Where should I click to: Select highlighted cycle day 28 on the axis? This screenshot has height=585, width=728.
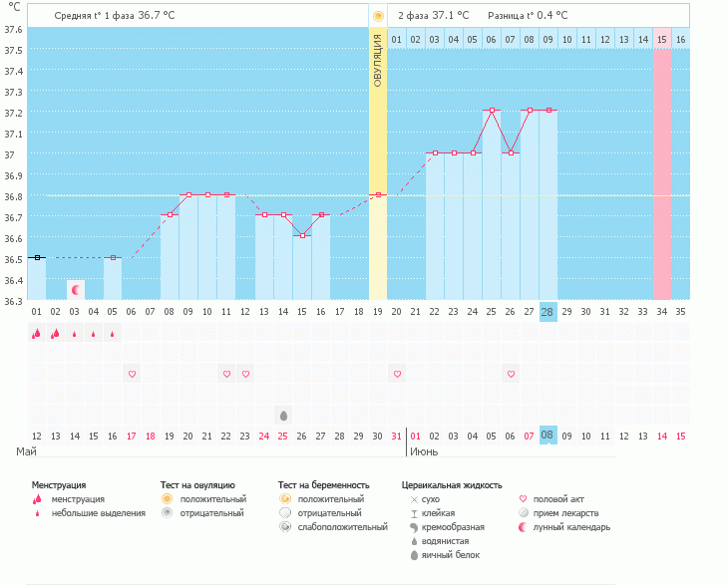[547, 312]
